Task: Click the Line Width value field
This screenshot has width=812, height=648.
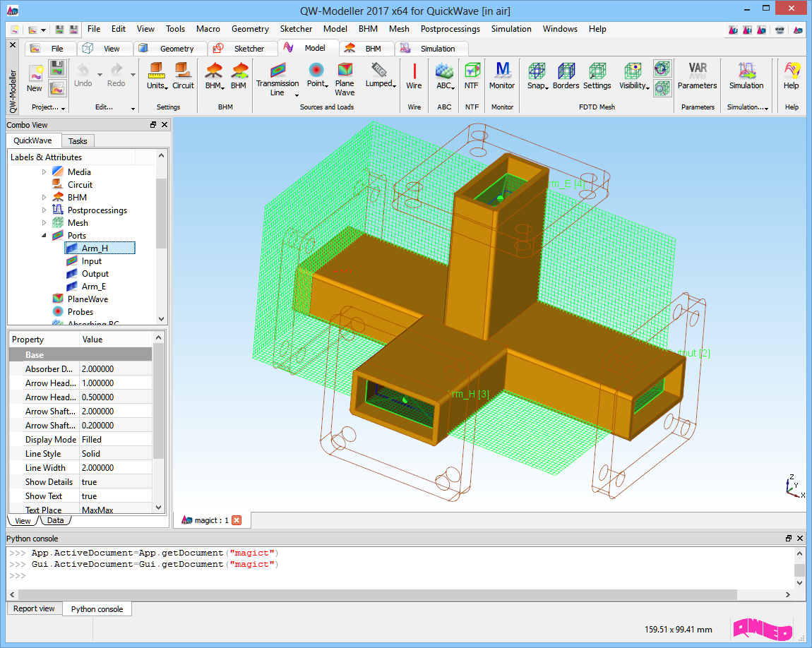Action: pyautogui.click(x=116, y=467)
